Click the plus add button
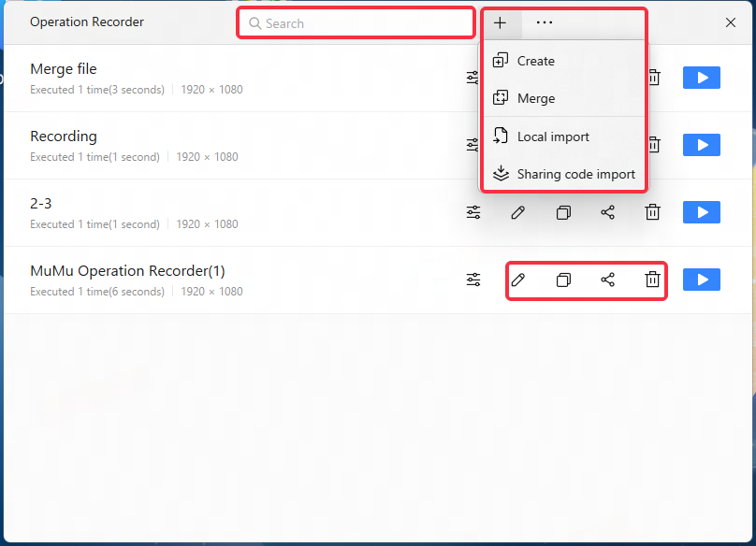The height and width of the screenshot is (546, 756). coord(501,23)
